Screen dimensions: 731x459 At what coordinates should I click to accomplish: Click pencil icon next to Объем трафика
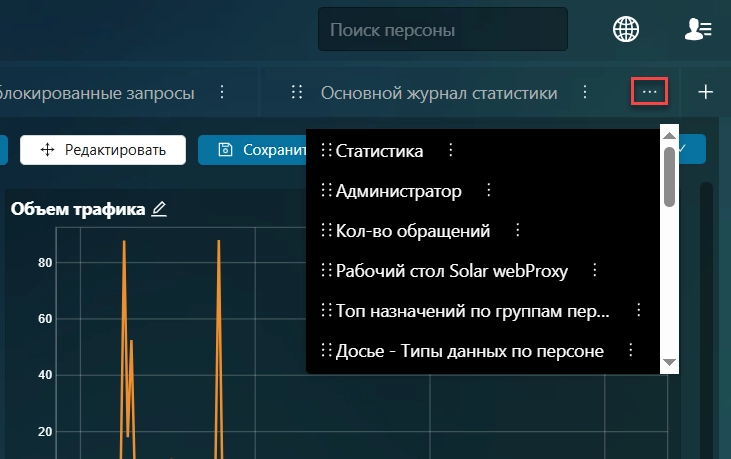click(x=159, y=209)
